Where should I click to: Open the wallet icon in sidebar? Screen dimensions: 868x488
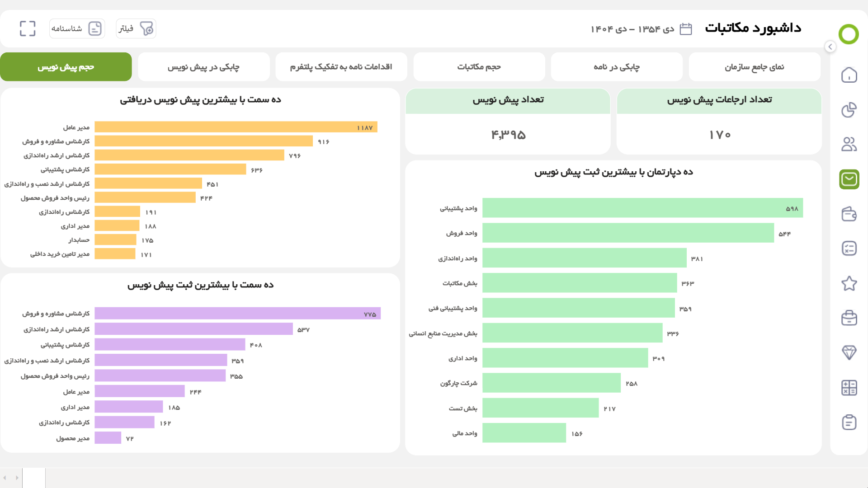tap(849, 214)
